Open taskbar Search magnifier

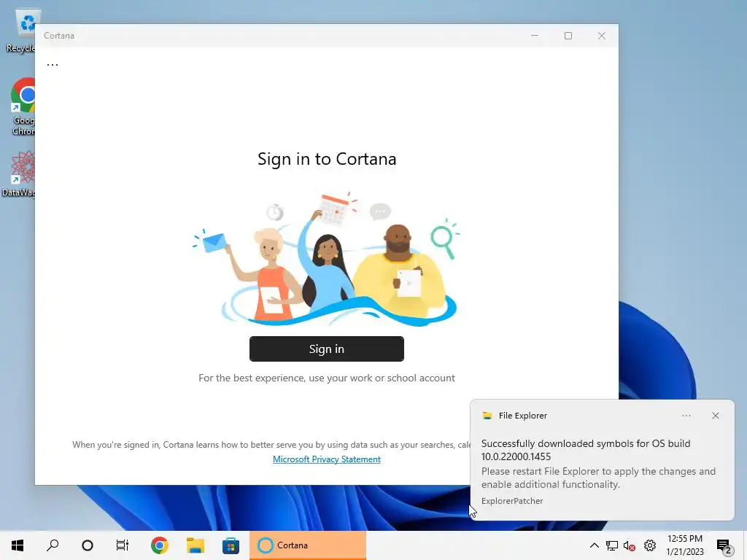click(x=53, y=545)
